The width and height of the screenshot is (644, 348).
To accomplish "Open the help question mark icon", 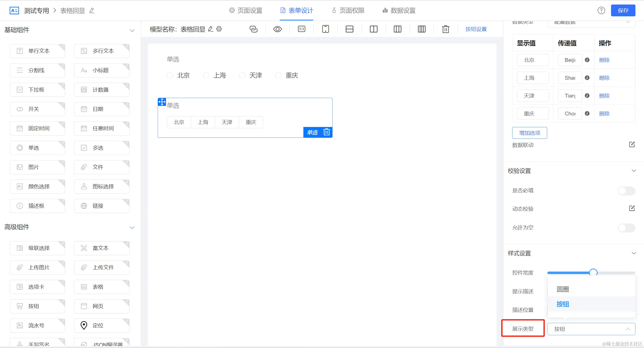I will 601,11.
